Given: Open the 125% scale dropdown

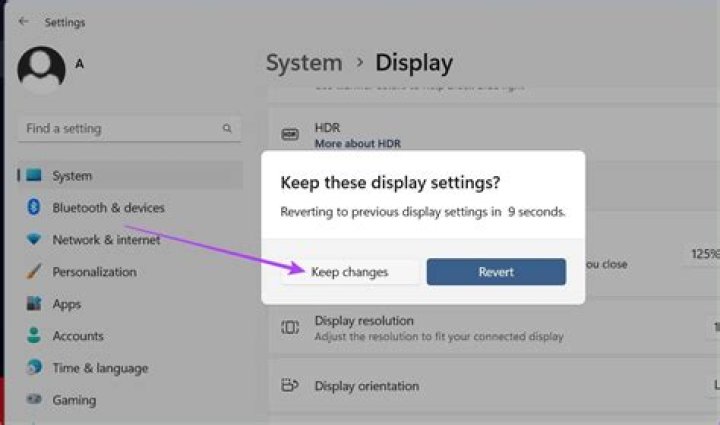Looking at the screenshot, I should [702, 254].
